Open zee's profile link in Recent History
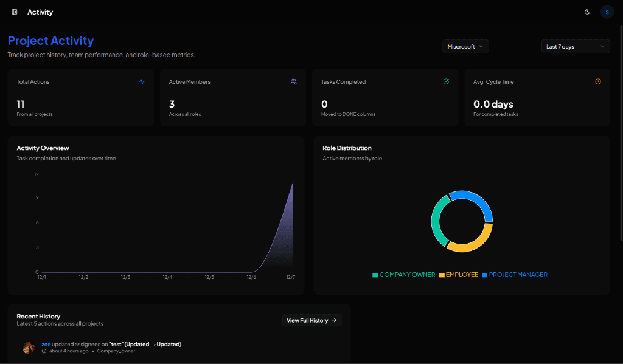623x364 pixels. 47,344
